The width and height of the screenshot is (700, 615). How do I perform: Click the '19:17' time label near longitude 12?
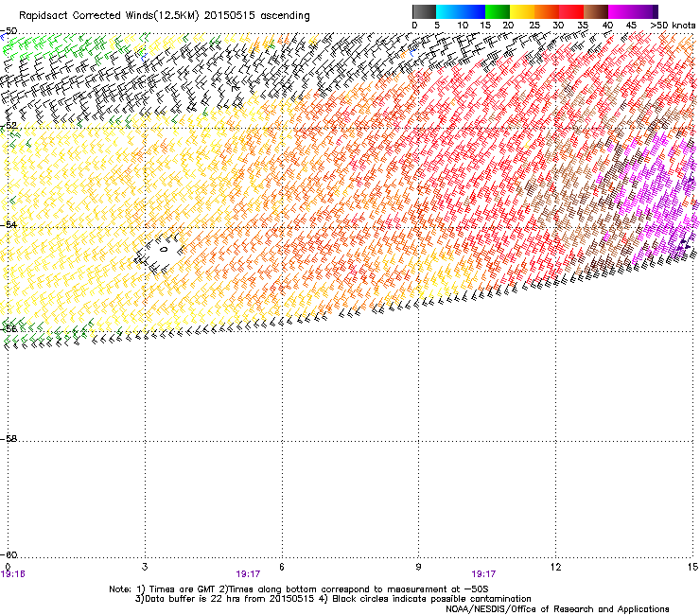483,574
